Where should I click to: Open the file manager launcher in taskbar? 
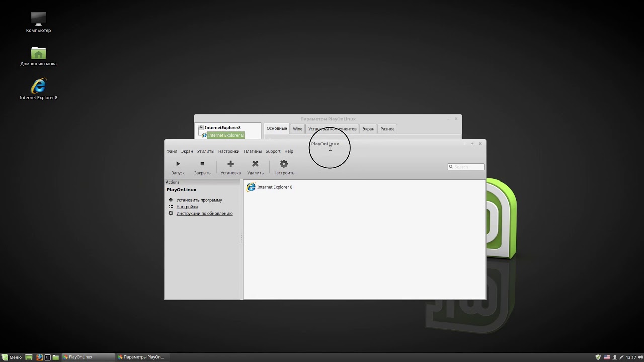click(x=56, y=357)
